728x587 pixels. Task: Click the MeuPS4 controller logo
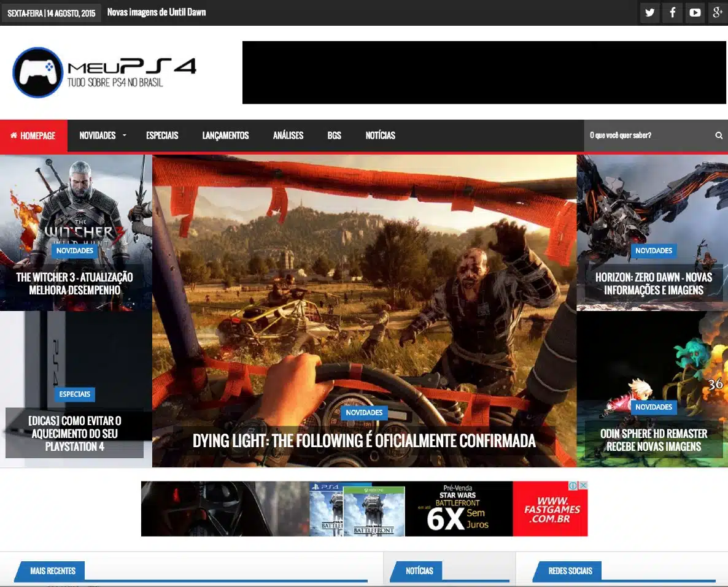[38, 71]
